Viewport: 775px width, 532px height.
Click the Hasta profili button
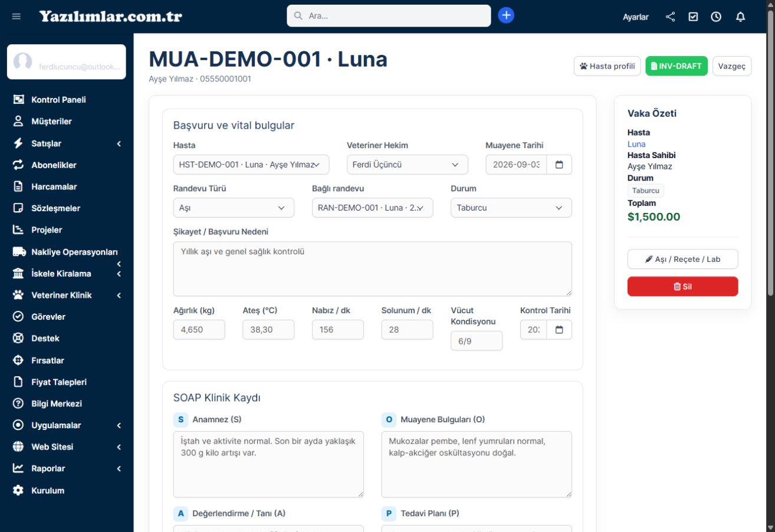click(607, 66)
